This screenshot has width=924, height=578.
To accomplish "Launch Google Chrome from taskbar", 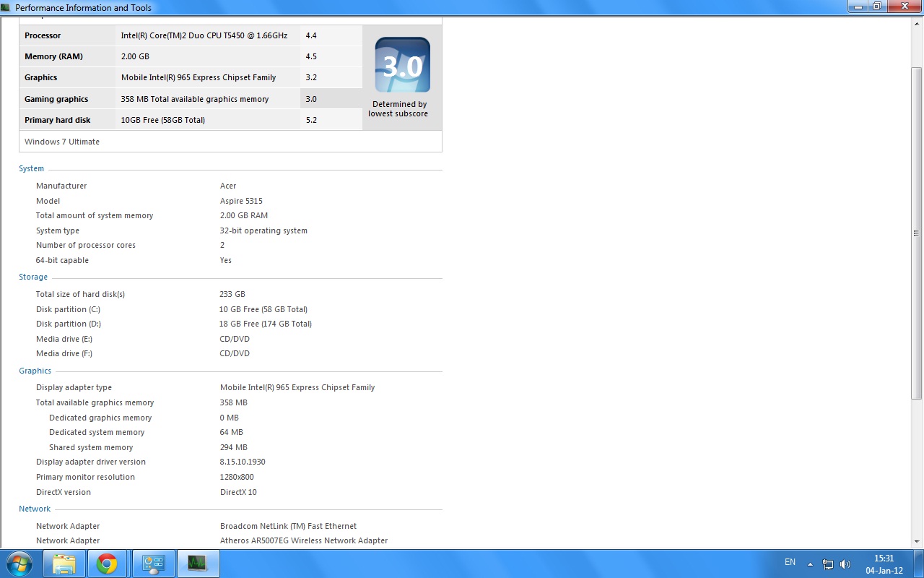I will (107, 564).
